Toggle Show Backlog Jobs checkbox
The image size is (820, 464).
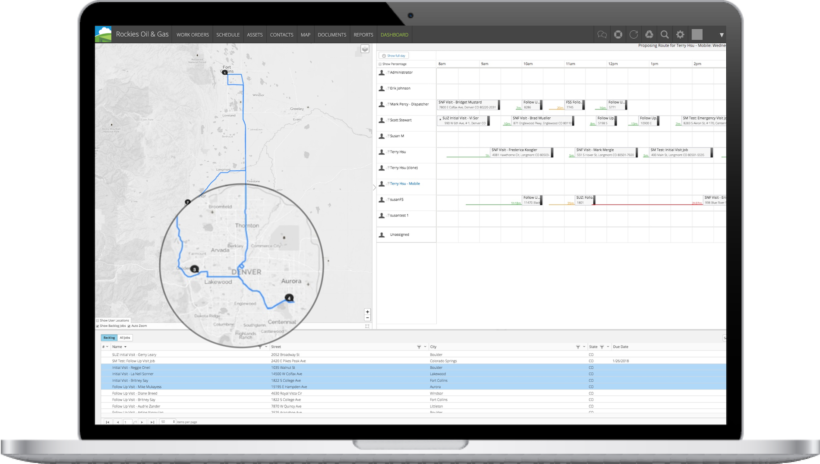(x=97, y=326)
